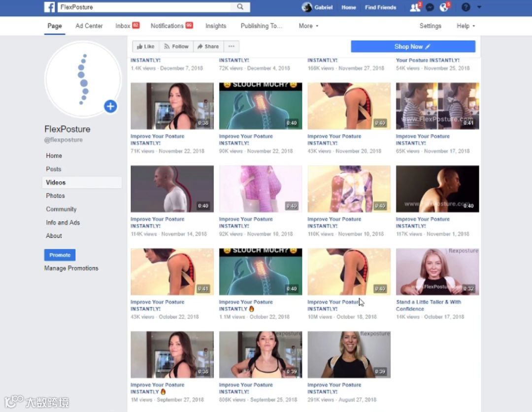Open video thumbnail with 110K views

tap(349, 189)
